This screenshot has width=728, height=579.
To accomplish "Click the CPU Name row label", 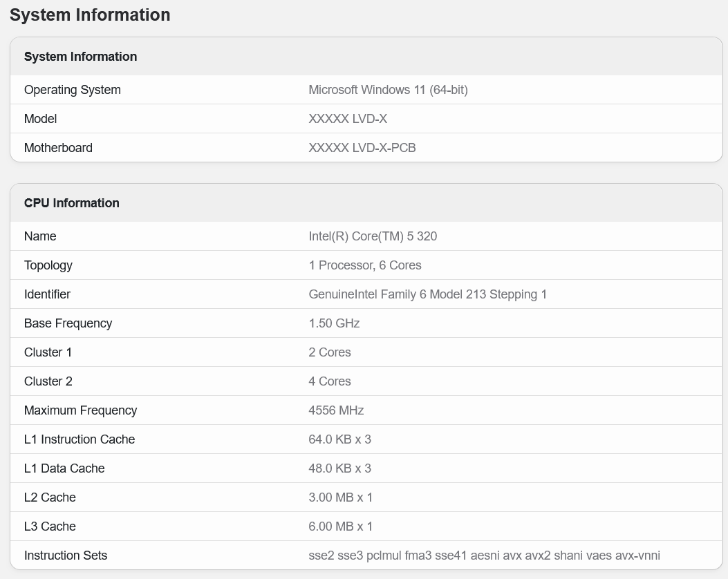I will pyautogui.click(x=40, y=236).
